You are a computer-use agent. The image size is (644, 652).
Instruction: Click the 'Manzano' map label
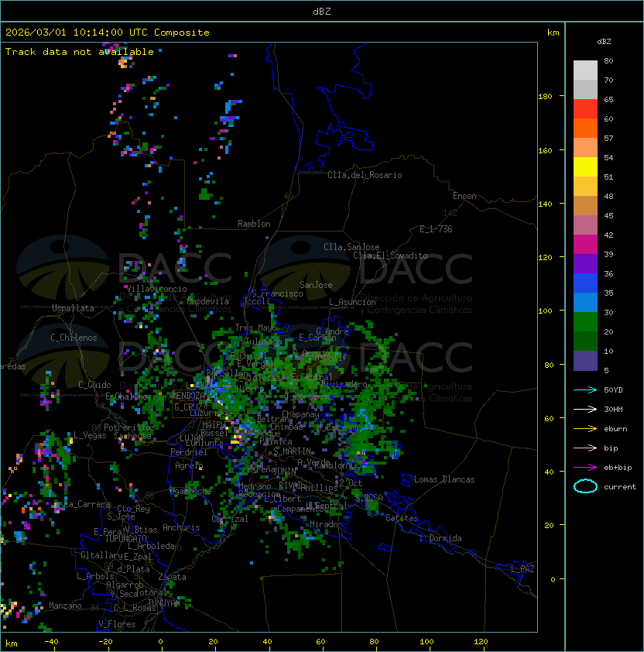click(x=65, y=606)
